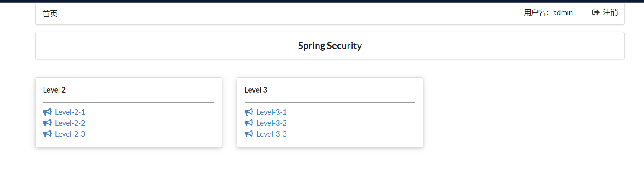Click the Level 2 card title
Screen dimensions: 644x191
pos(54,90)
